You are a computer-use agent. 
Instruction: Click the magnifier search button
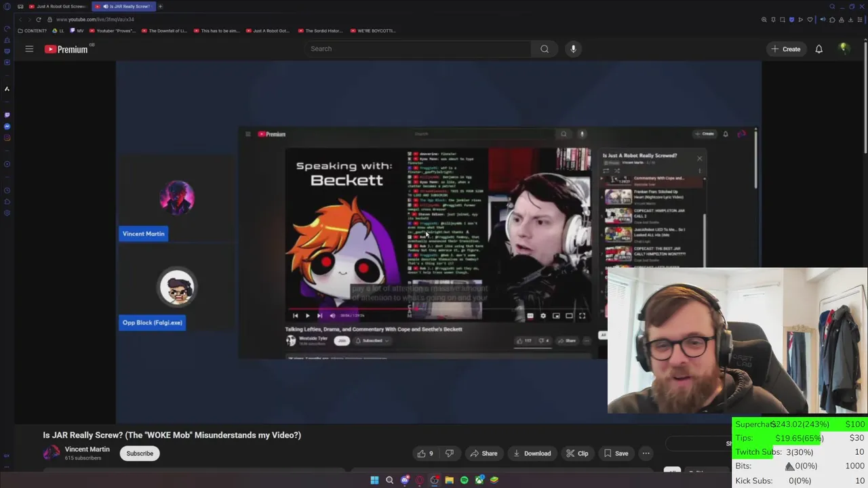(x=545, y=49)
